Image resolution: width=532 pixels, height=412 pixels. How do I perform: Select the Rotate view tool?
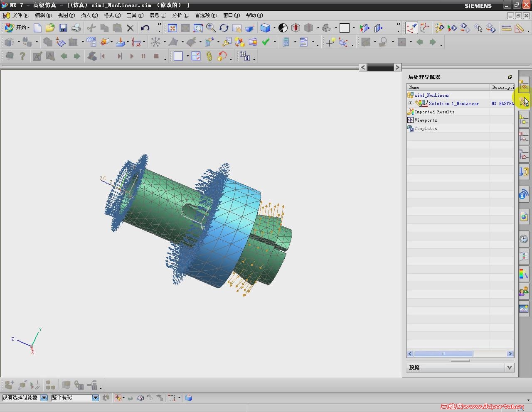[x=224, y=28]
